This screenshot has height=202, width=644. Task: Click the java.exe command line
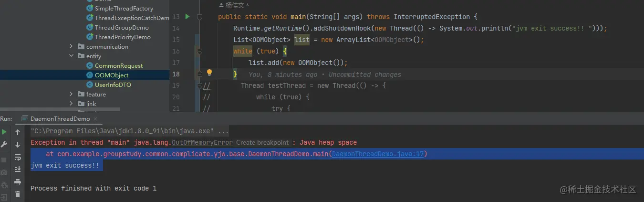tap(130, 131)
